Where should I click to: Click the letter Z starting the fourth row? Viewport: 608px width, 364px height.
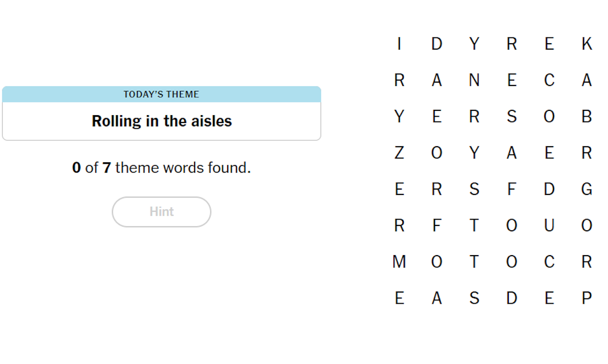pyautogui.click(x=399, y=153)
